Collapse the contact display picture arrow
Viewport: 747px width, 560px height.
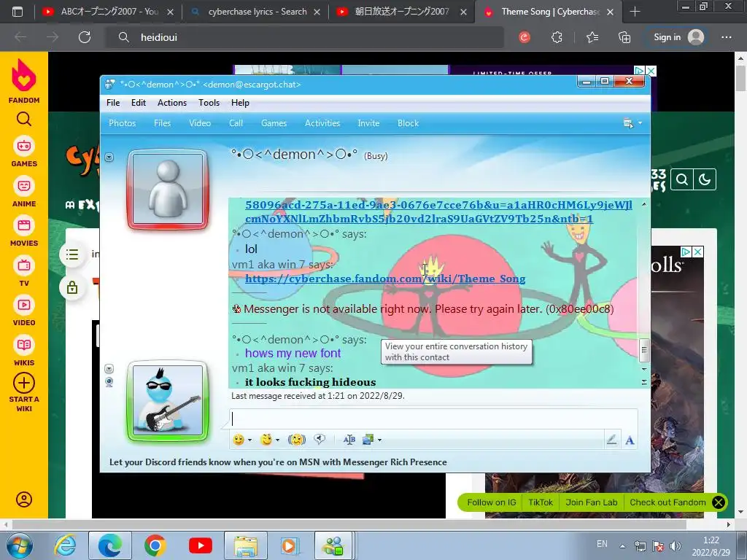109,157
